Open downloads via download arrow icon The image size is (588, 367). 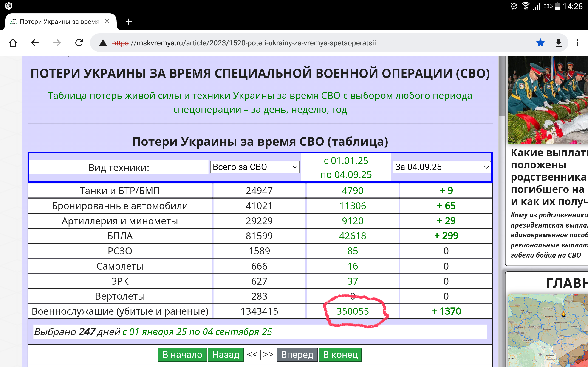pos(559,43)
